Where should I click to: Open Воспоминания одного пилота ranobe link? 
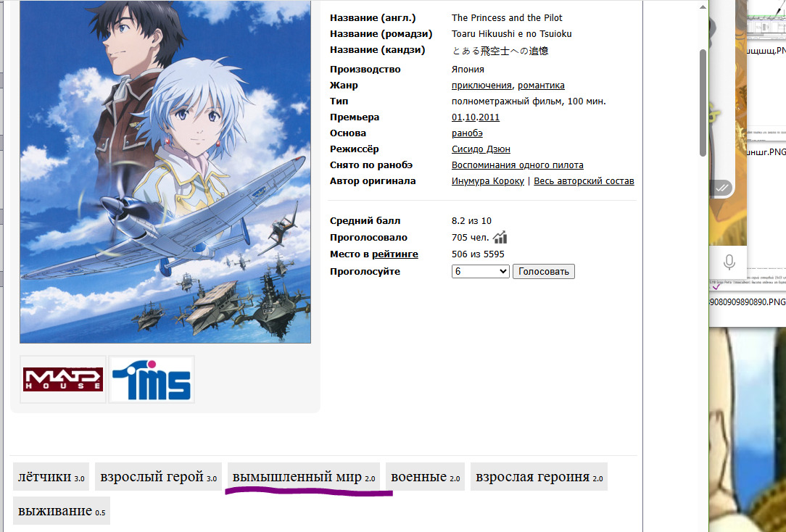(x=517, y=165)
